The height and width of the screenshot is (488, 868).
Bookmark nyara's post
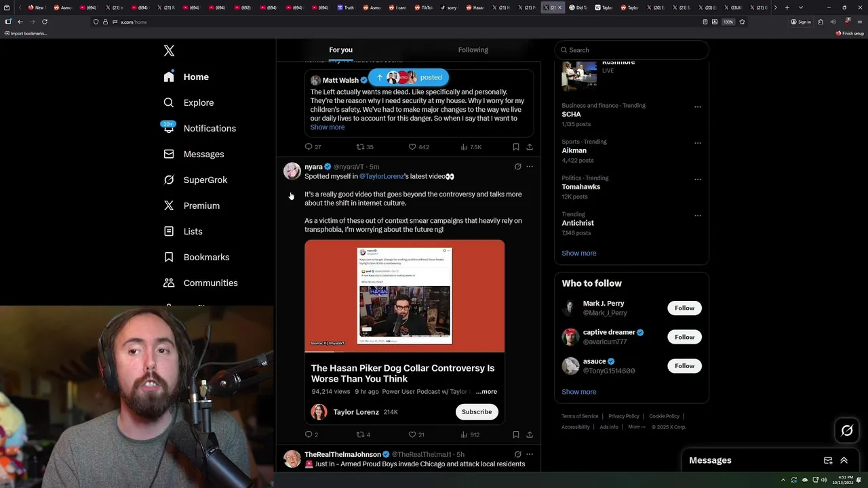pos(516,434)
